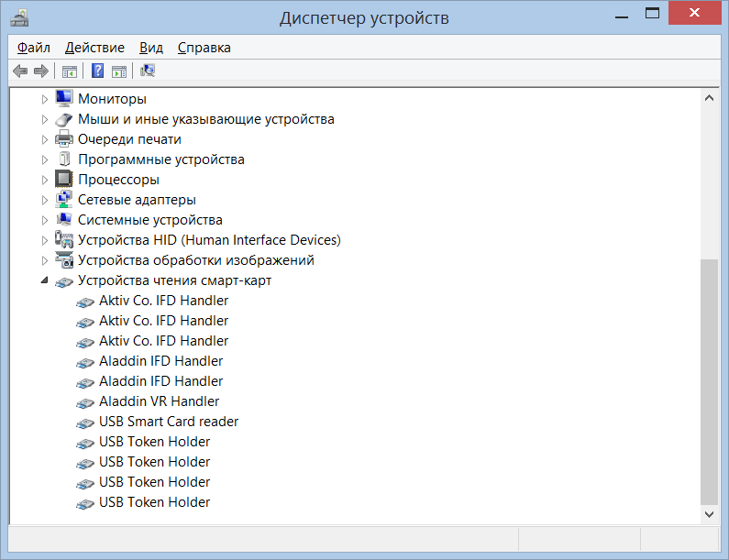This screenshot has height=560, width=729.
Task: Open the Действие menu
Action: pyautogui.click(x=94, y=48)
